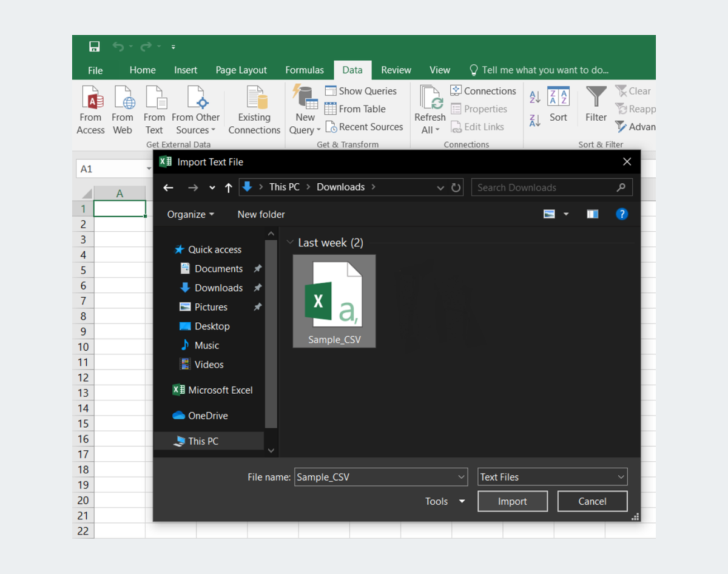Switch to the Home ribbon tab
The width and height of the screenshot is (728, 574).
(143, 70)
